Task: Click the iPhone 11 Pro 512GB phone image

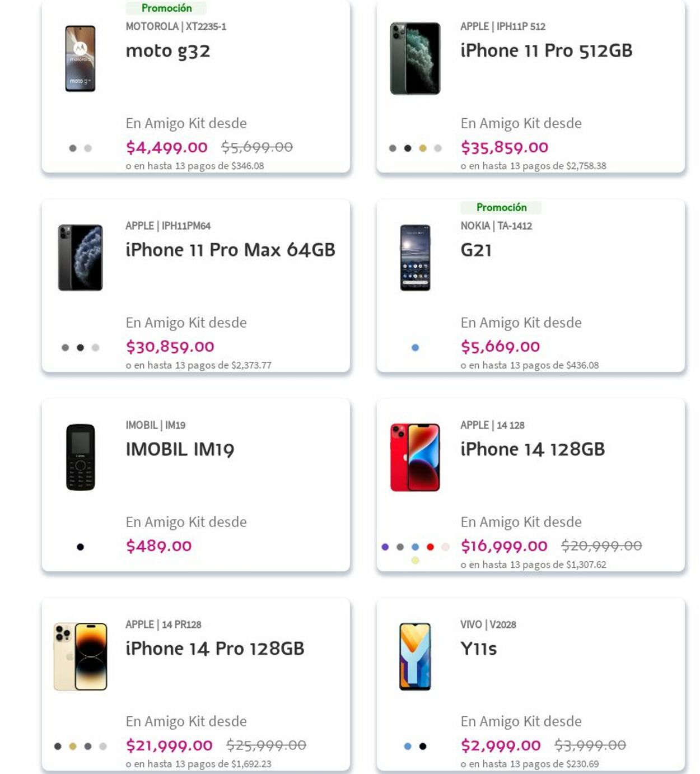Action: coord(415,59)
